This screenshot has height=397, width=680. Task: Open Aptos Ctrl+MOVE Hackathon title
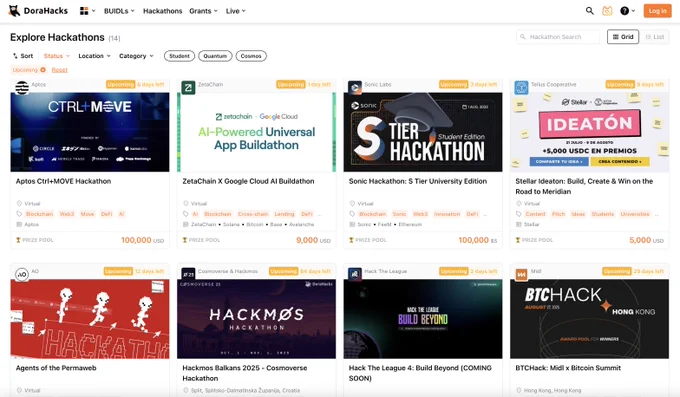click(63, 181)
